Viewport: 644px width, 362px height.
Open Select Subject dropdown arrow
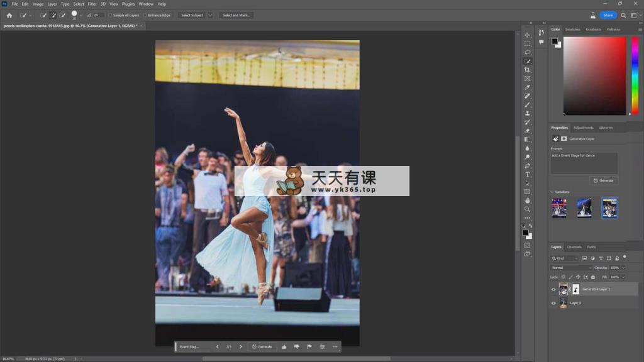coord(210,15)
